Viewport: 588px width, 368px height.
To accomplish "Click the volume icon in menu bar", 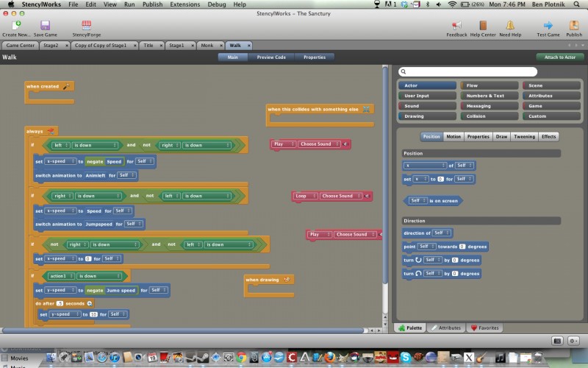I will point(439,4).
